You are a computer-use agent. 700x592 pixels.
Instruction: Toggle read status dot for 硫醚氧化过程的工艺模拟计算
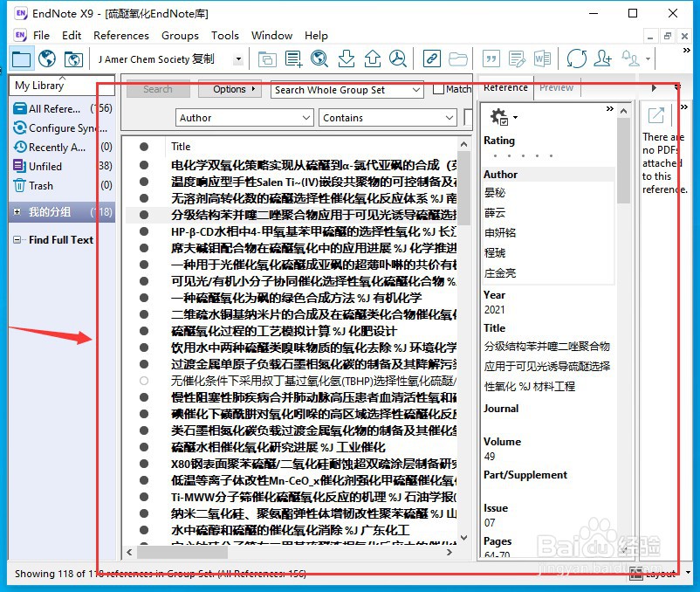tap(144, 331)
